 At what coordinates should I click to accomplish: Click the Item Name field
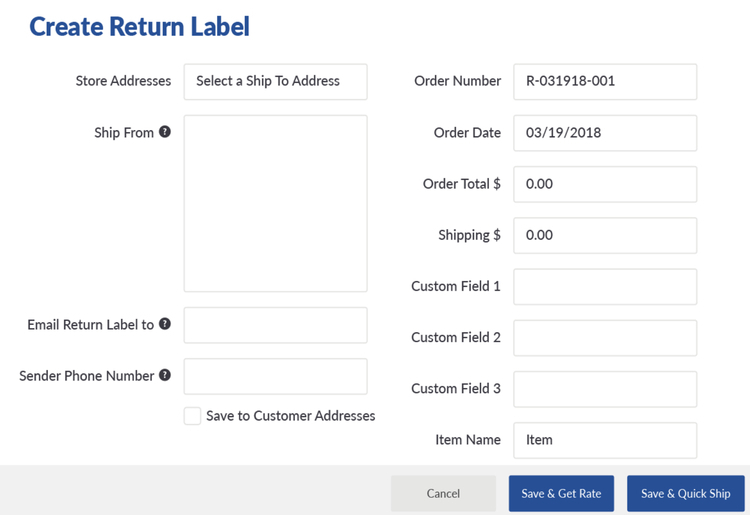605,440
